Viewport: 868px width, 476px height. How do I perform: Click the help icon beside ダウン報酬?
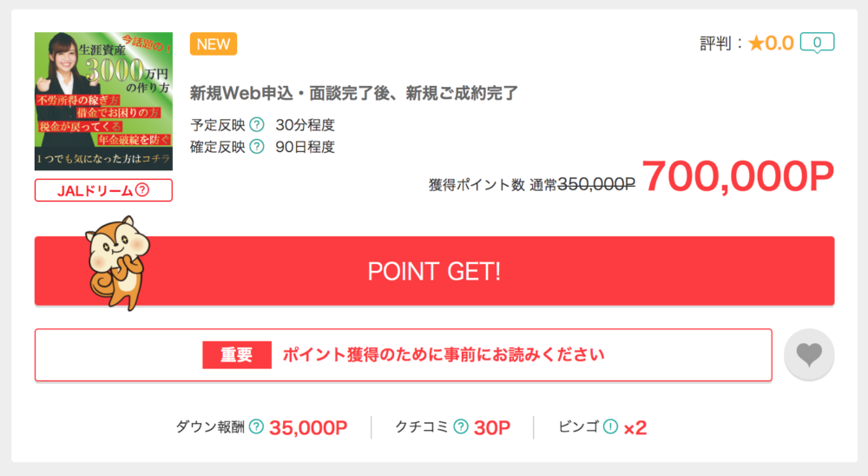pyautogui.click(x=256, y=426)
